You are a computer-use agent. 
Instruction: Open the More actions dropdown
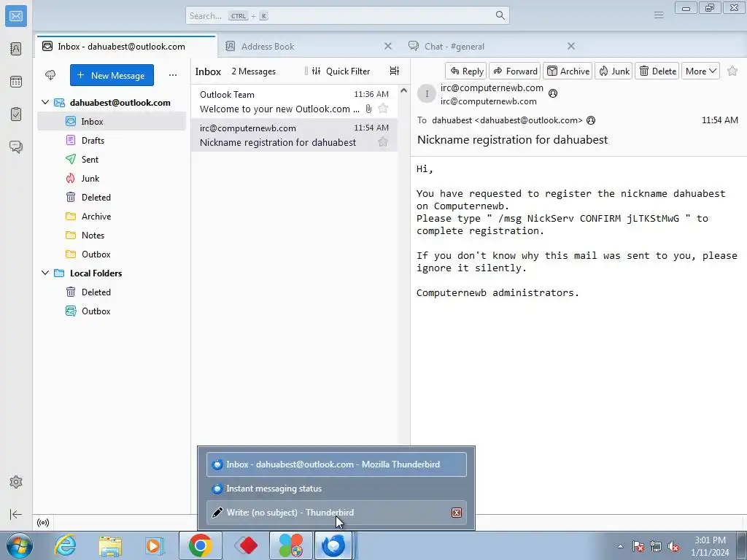pyautogui.click(x=700, y=71)
